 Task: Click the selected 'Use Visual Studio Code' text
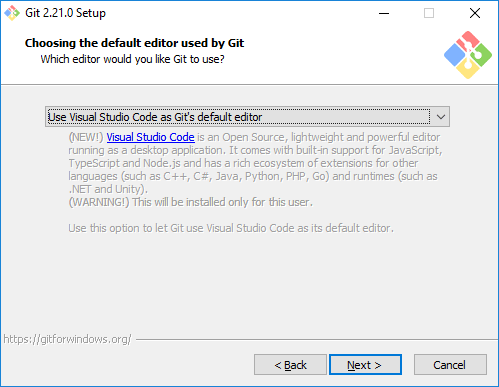(x=155, y=117)
